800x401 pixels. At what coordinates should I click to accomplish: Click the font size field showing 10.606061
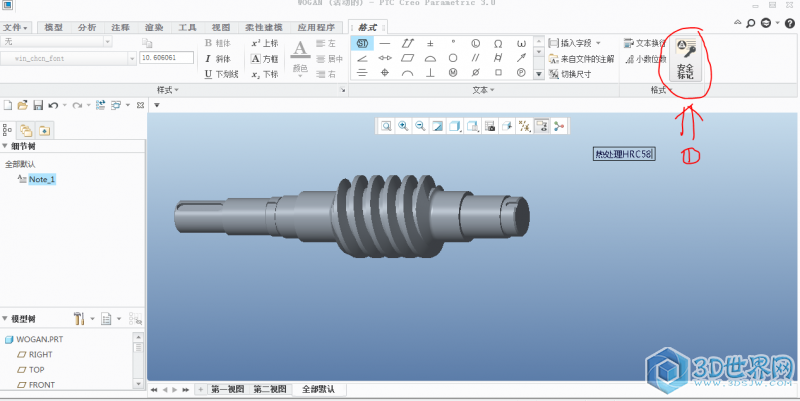(x=166, y=58)
